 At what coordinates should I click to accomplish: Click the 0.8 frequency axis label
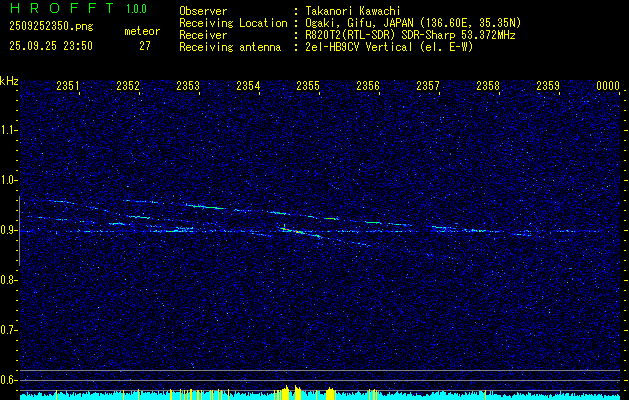click(9, 280)
